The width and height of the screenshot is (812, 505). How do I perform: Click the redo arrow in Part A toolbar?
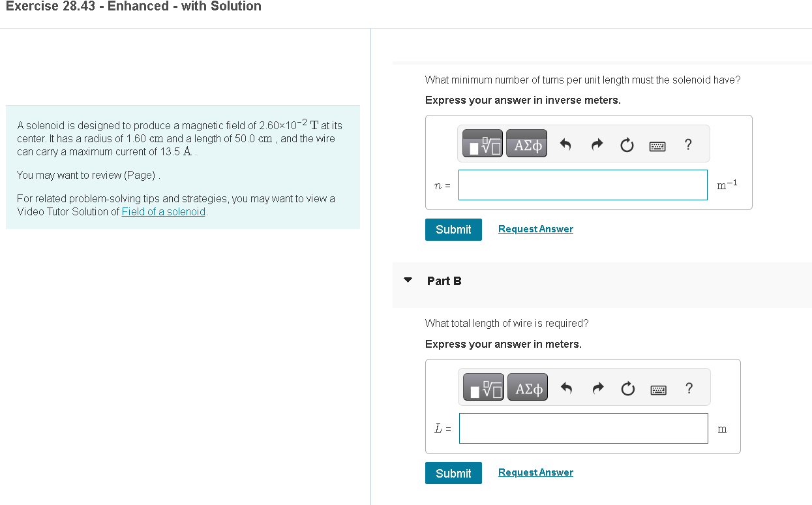tap(596, 145)
